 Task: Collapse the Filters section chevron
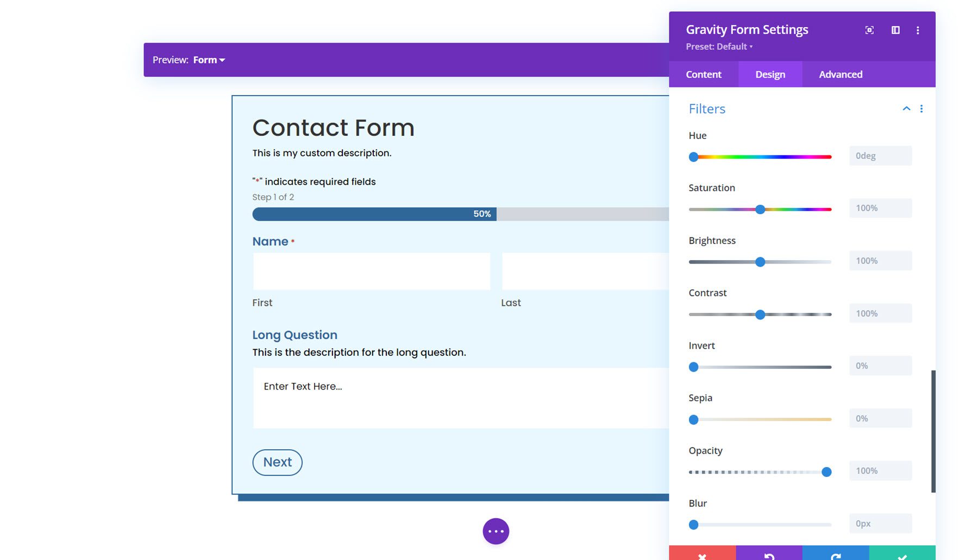point(906,109)
